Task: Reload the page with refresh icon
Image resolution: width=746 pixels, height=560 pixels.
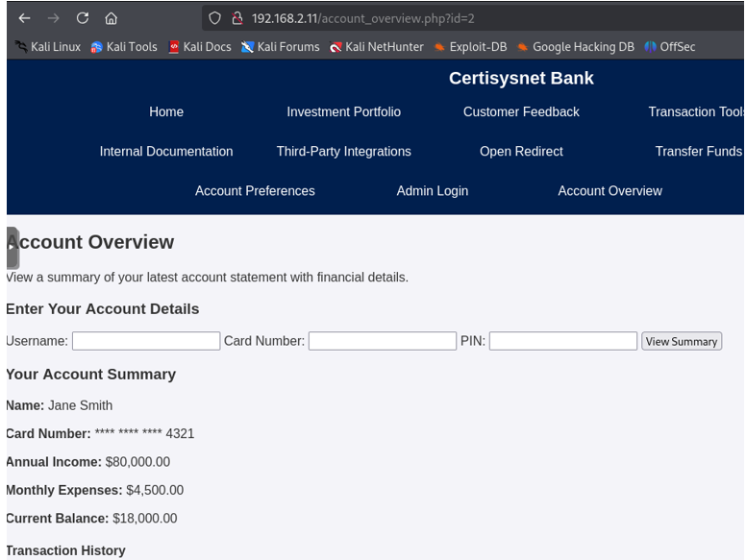Action: point(83,18)
